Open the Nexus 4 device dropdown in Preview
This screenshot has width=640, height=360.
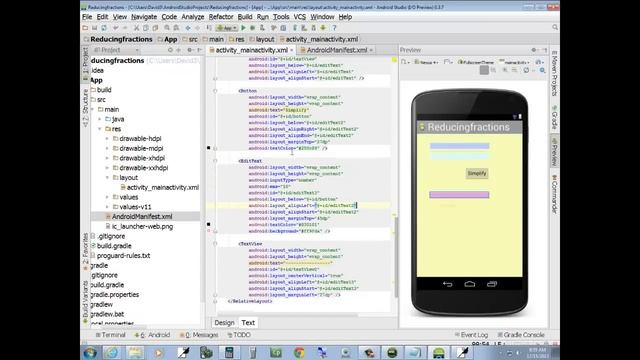tap(426, 62)
